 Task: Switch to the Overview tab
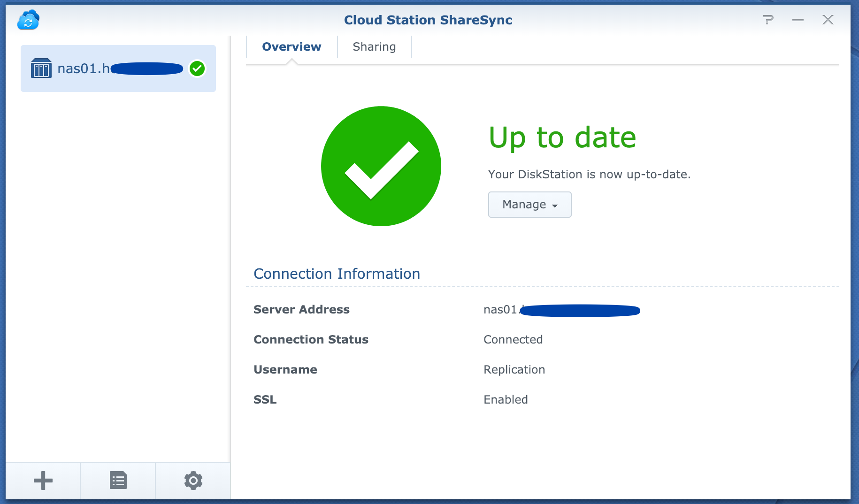tap(291, 47)
